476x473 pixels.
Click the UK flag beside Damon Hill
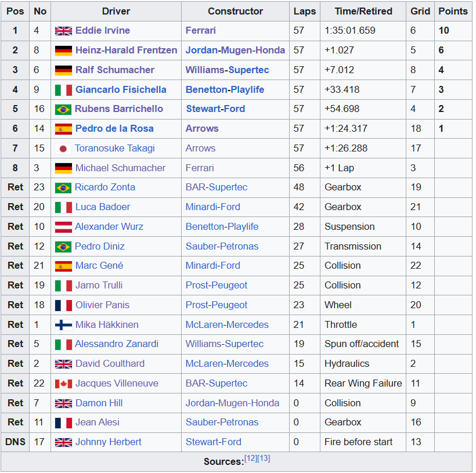coord(63,403)
